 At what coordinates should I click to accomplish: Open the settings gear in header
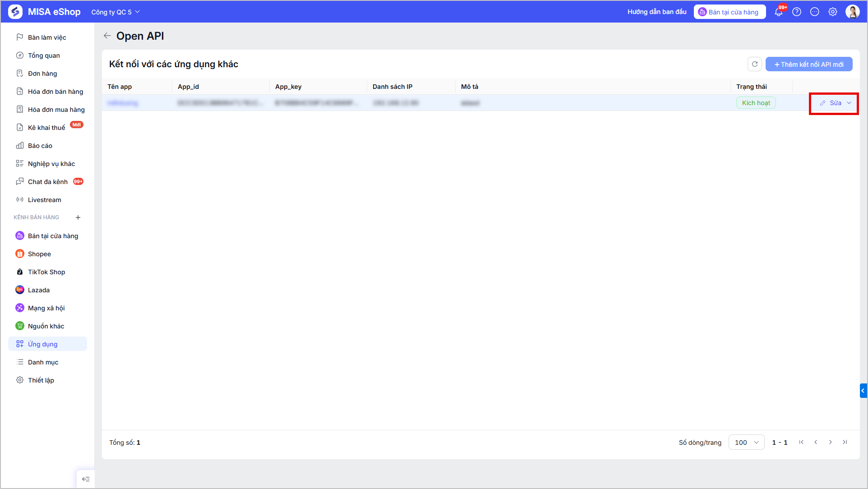point(833,12)
